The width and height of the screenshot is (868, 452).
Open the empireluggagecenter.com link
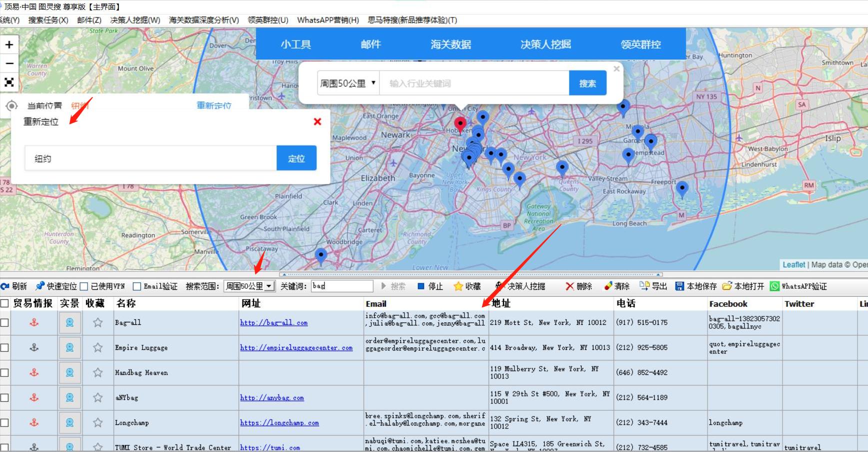pos(296,347)
